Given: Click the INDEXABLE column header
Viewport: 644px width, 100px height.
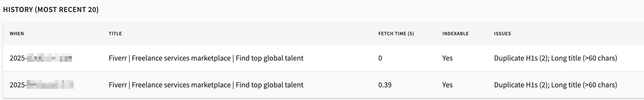Looking at the screenshot, I should pos(455,34).
